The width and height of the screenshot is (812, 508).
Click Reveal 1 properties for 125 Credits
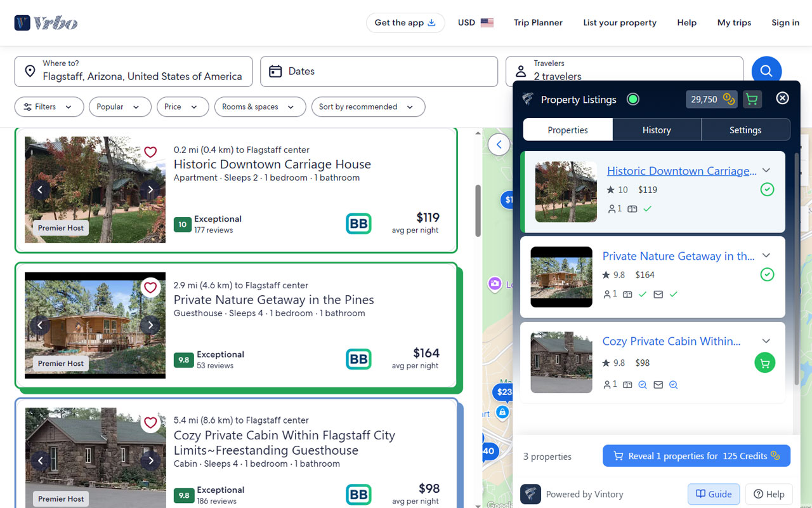[696, 456]
